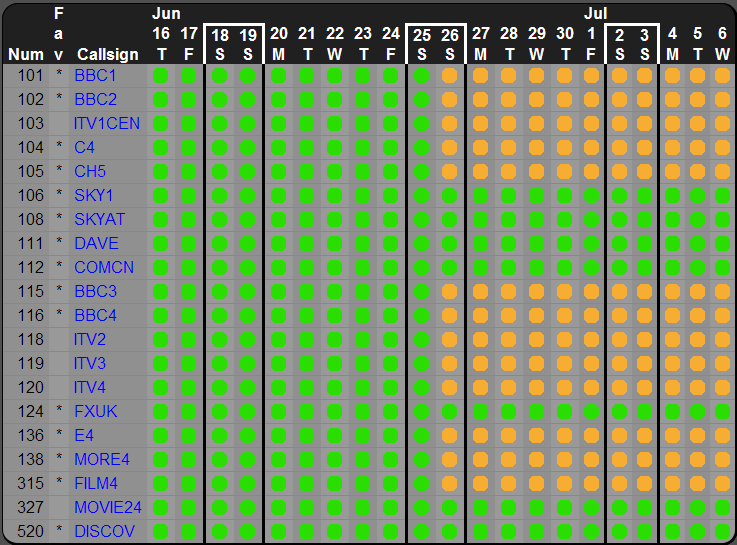The width and height of the screenshot is (737, 545).
Task: Open the BBC3 callsign link
Action: click(x=95, y=291)
